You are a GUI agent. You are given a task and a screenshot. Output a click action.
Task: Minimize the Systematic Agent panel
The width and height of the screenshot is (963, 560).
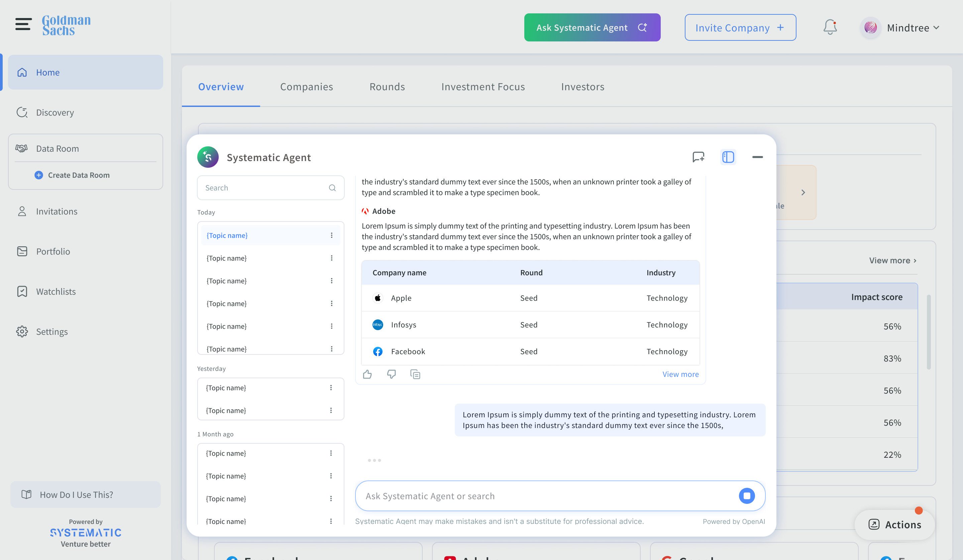tap(757, 157)
